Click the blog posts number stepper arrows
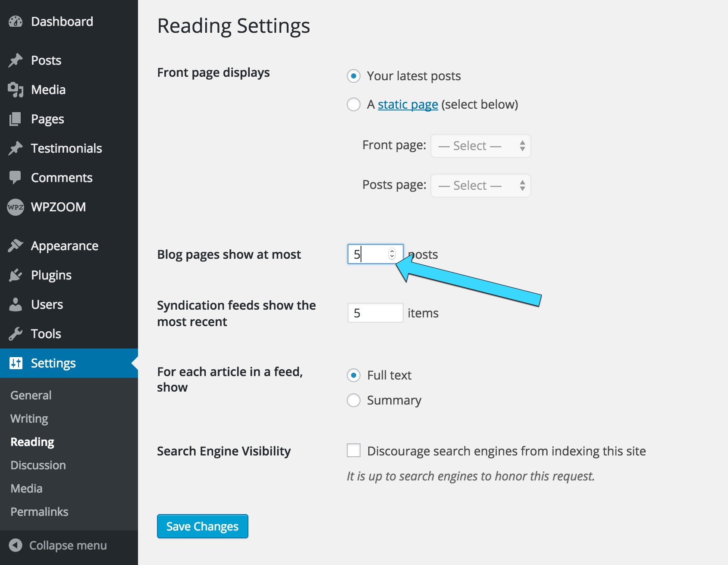Image resolution: width=728 pixels, height=565 pixels. (392, 254)
